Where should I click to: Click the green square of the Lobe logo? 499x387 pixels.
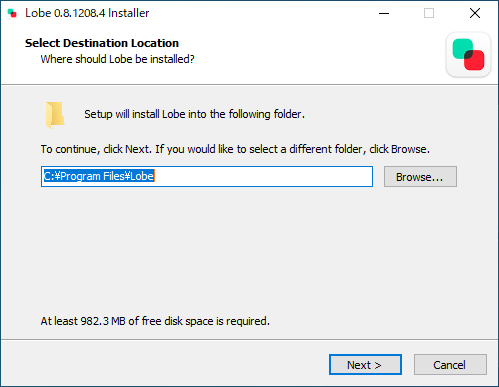pos(462,48)
